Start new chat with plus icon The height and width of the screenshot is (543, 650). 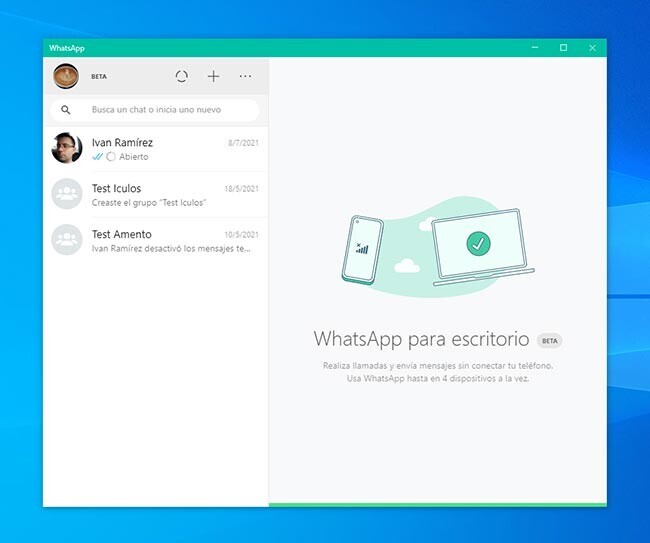pos(213,76)
